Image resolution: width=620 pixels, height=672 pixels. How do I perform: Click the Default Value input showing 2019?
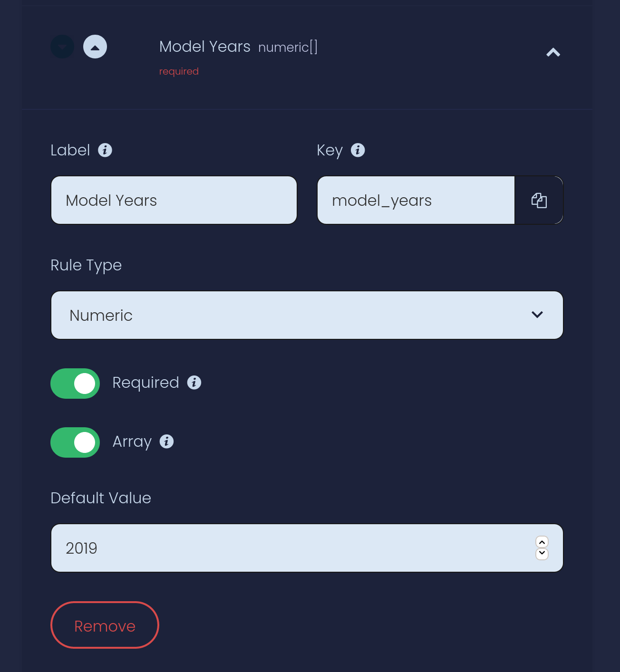(x=285, y=547)
